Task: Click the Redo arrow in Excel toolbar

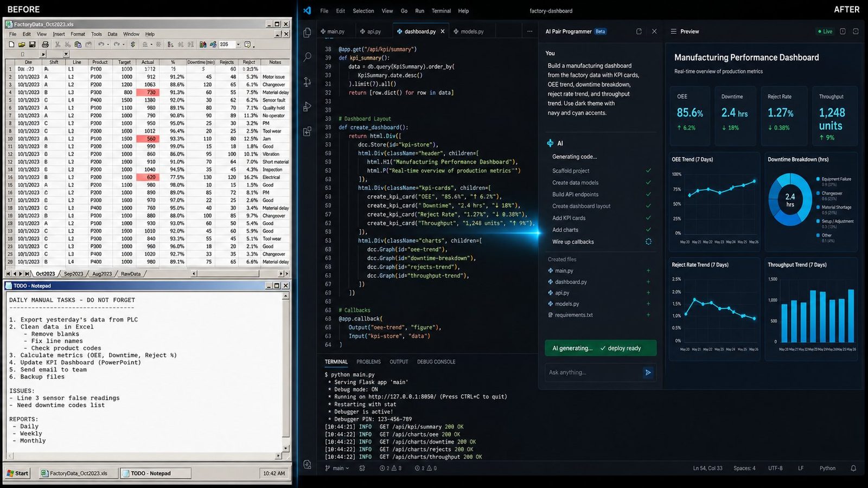Action: tap(117, 44)
